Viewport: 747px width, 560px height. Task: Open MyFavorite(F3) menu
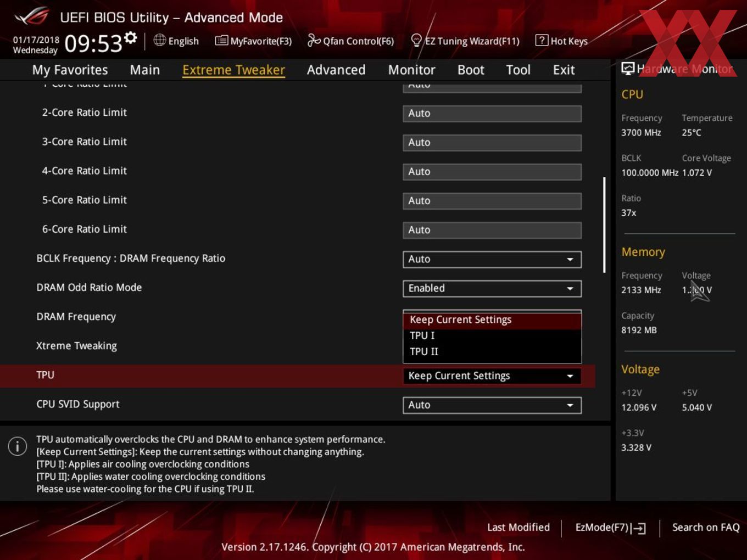253,41
